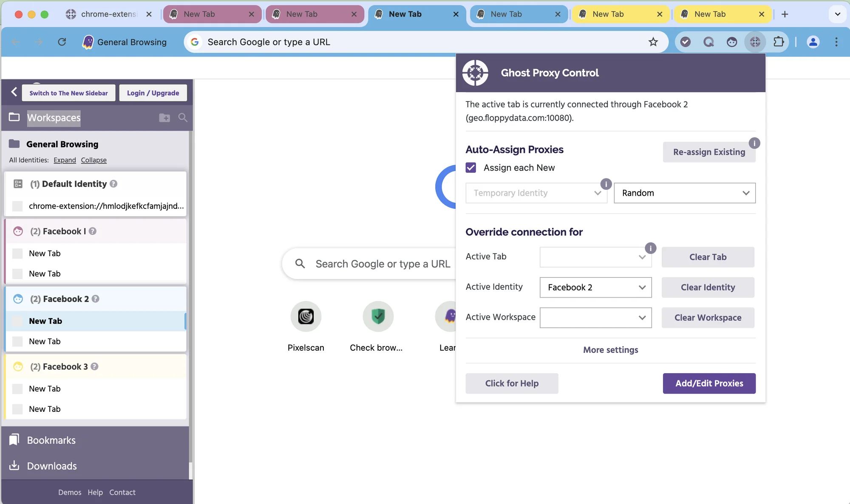Click the page's Google search box
Viewport: 850px width, 504px height.
click(x=370, y=264)
